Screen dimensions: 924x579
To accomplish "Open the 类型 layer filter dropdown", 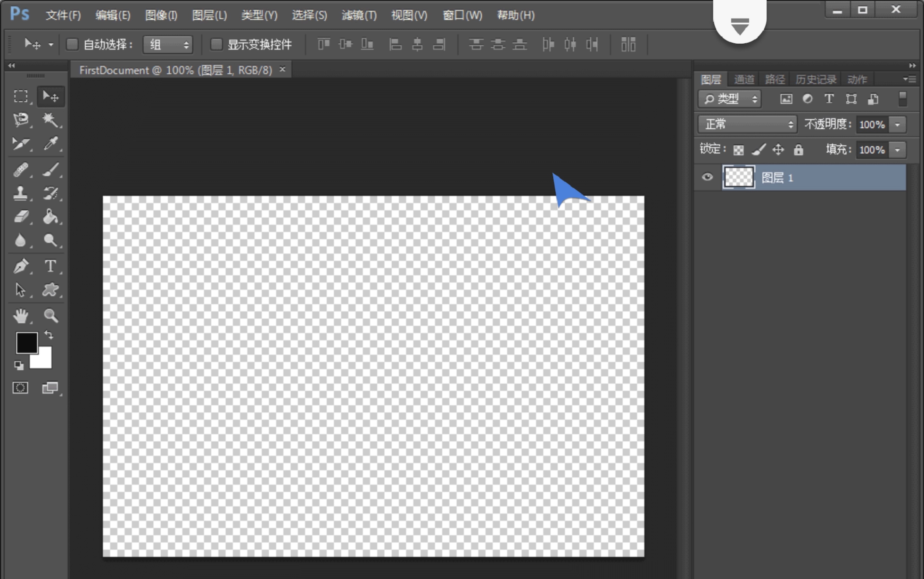I will click(x=730, y=99).
